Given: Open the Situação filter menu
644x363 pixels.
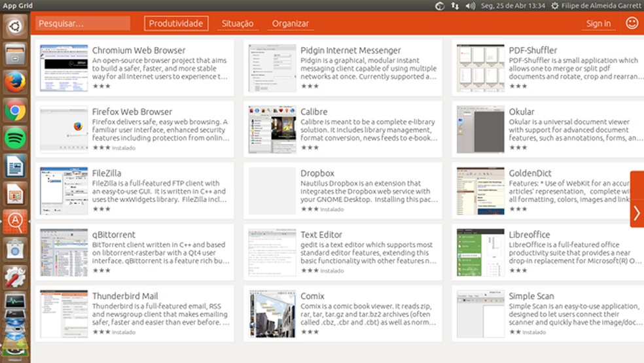Looking at the screenshot, I should click(238, 24).
